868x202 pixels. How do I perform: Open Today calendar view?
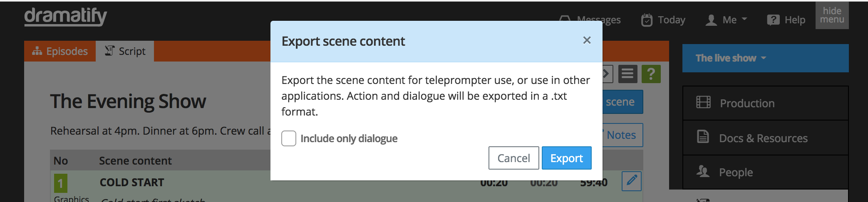coord(663,20)
